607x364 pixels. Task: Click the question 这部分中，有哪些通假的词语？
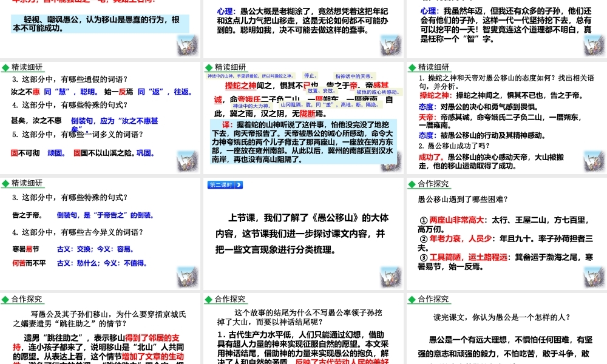pyautogui.click(x=70, y=79)
